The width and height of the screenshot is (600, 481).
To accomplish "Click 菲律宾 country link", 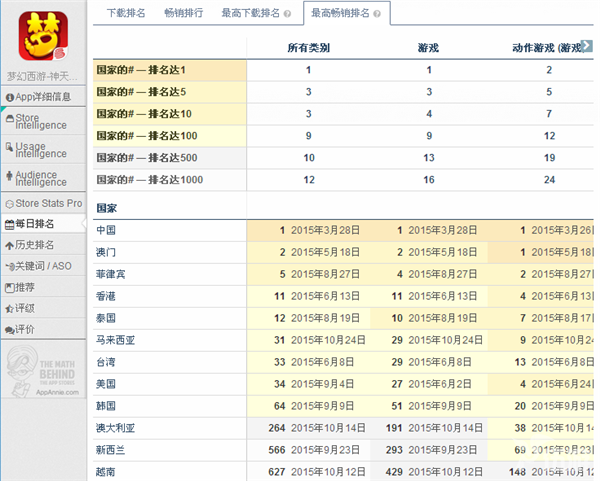I will [x=111, y=274].
